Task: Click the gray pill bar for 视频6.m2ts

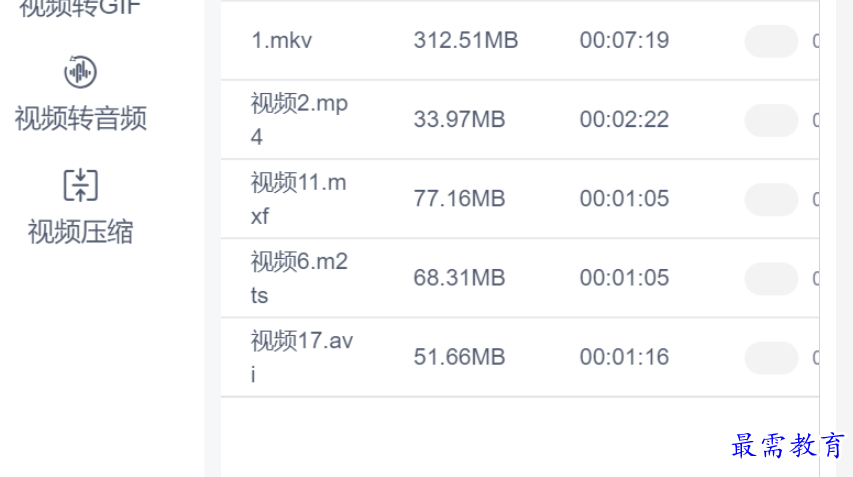Action: [771, 278]
